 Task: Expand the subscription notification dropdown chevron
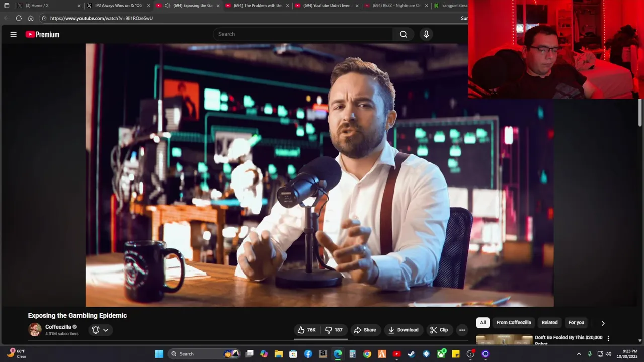point(106,330)
